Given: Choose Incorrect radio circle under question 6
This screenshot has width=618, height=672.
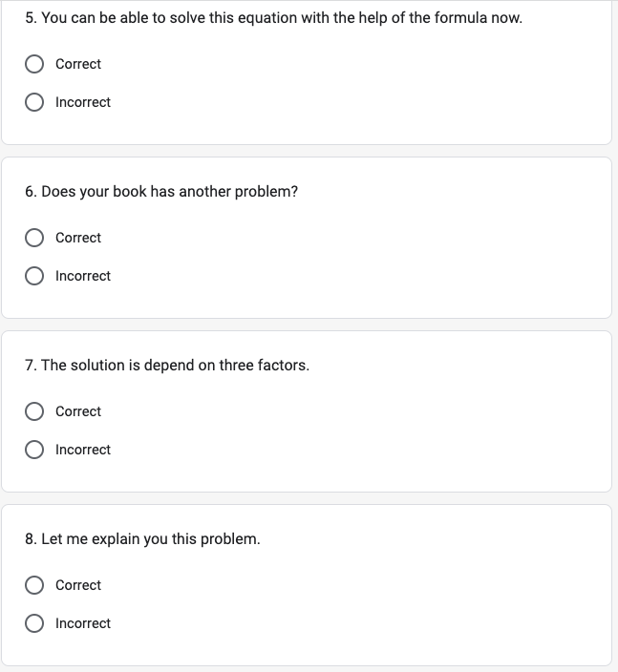Looking at the screenshot, I should pyautogui.click(x=34, y=276).
